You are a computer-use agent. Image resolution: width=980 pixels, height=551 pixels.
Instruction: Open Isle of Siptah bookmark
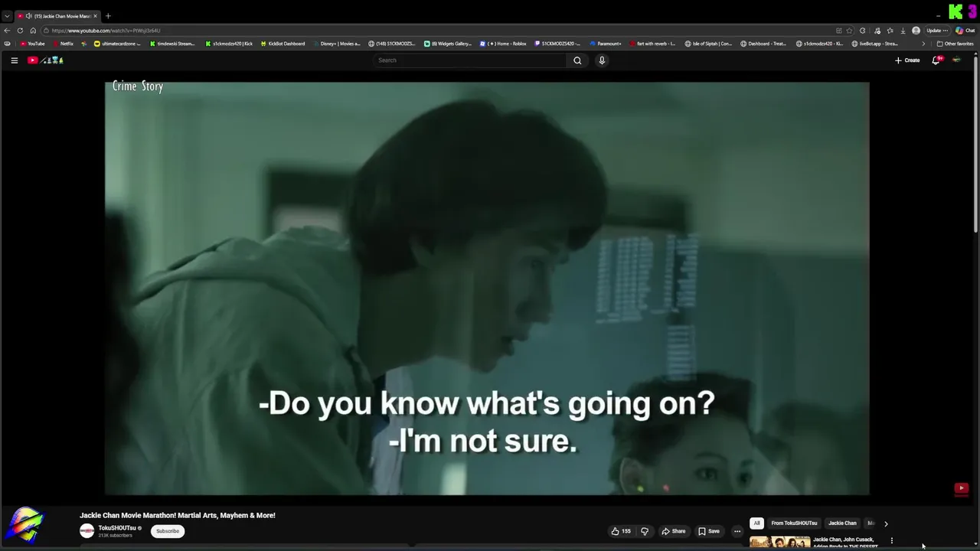[x=709, y=44]
